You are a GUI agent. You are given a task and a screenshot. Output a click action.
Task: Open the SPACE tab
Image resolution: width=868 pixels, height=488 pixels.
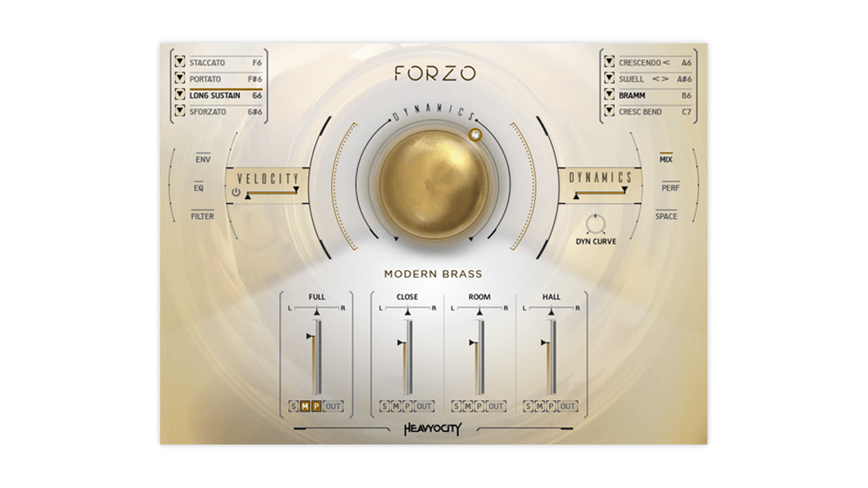coord(666,216)
